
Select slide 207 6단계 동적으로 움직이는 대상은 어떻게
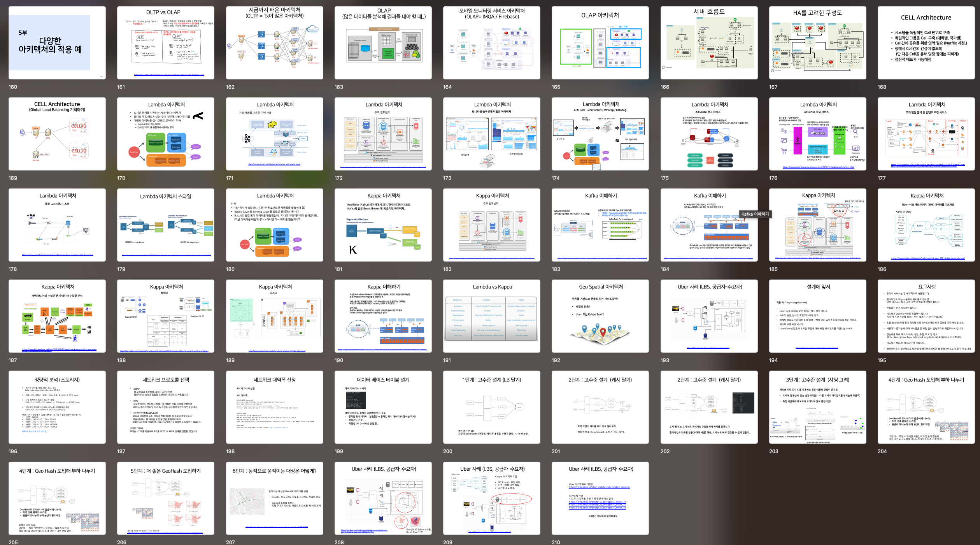(x=274, y=498)
